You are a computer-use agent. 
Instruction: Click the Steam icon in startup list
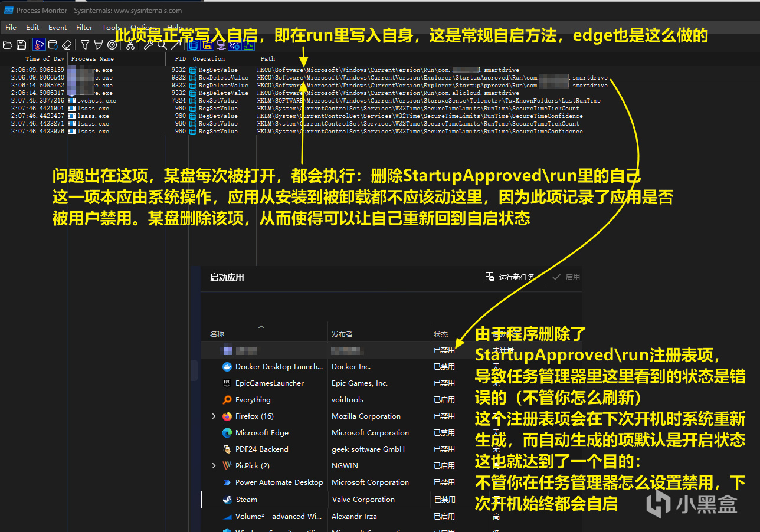[x=227, y=500]
